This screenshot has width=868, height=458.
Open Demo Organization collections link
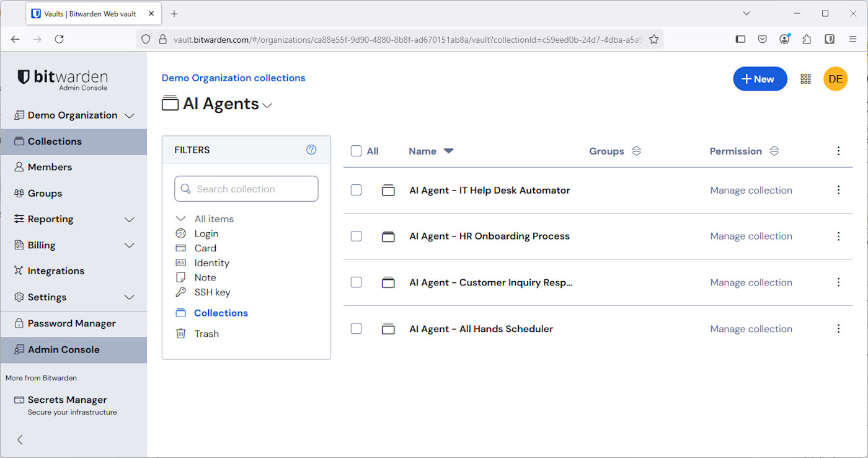233,78
